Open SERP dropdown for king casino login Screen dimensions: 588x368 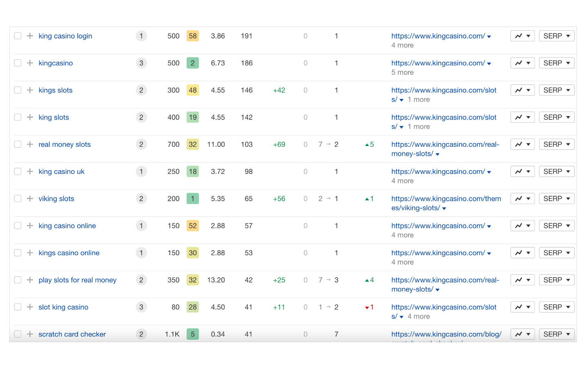click(557, 36)
